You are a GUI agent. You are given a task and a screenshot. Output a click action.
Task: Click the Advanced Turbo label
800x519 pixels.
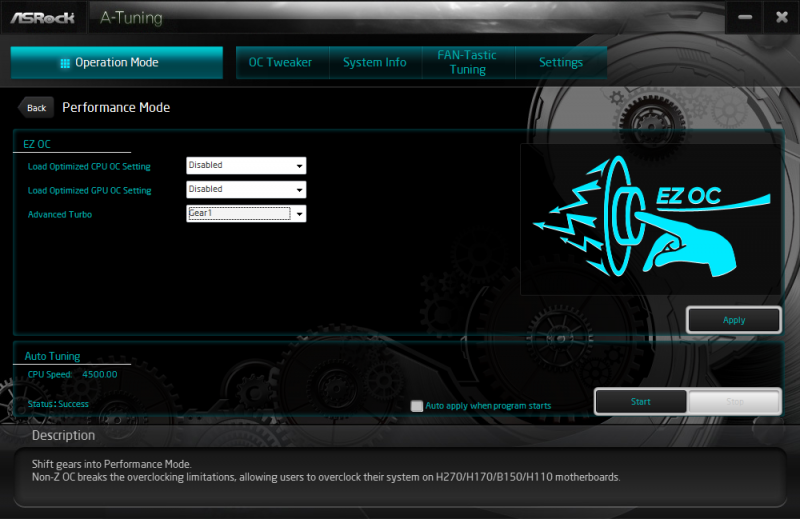[x=60, y=214]
